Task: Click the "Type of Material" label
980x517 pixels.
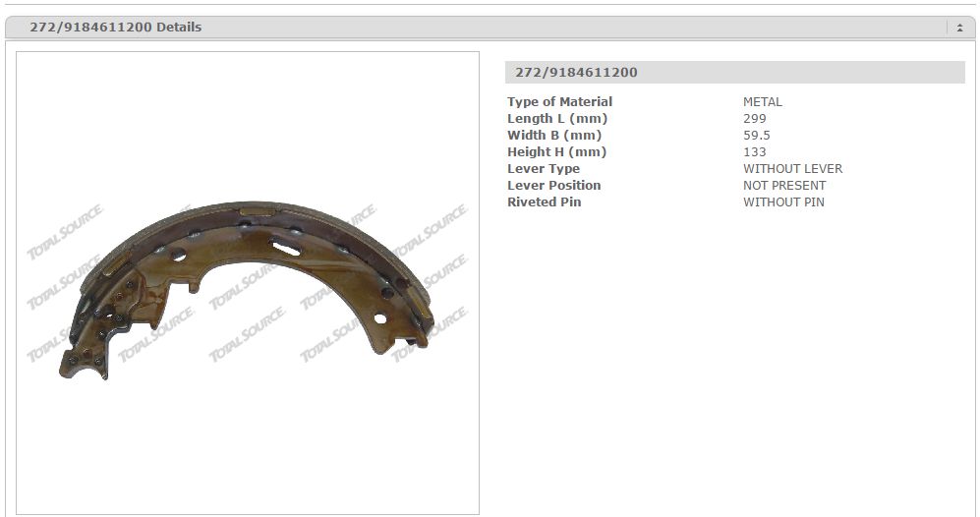Action: (559, 101)
